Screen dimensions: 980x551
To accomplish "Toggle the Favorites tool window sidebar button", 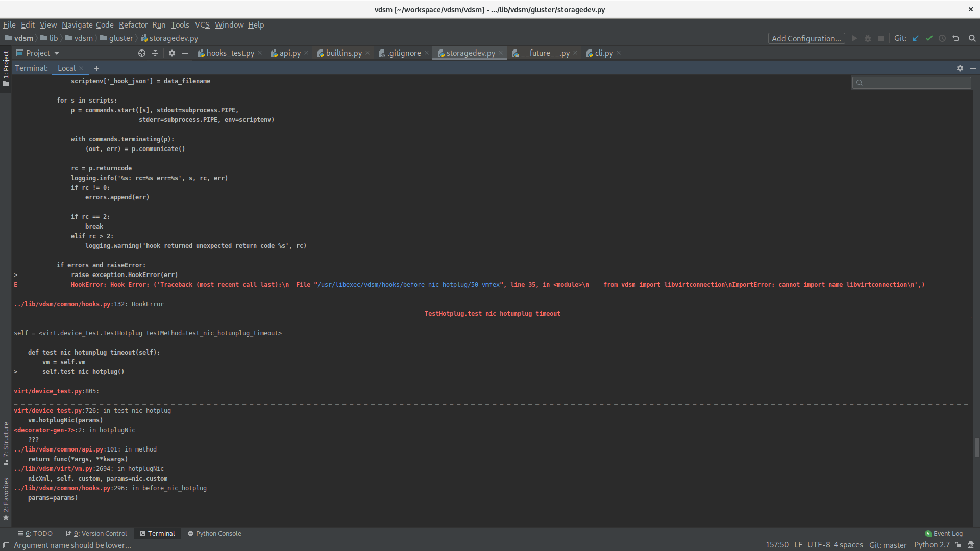I will pyautogui.click(x=6, y=498).
